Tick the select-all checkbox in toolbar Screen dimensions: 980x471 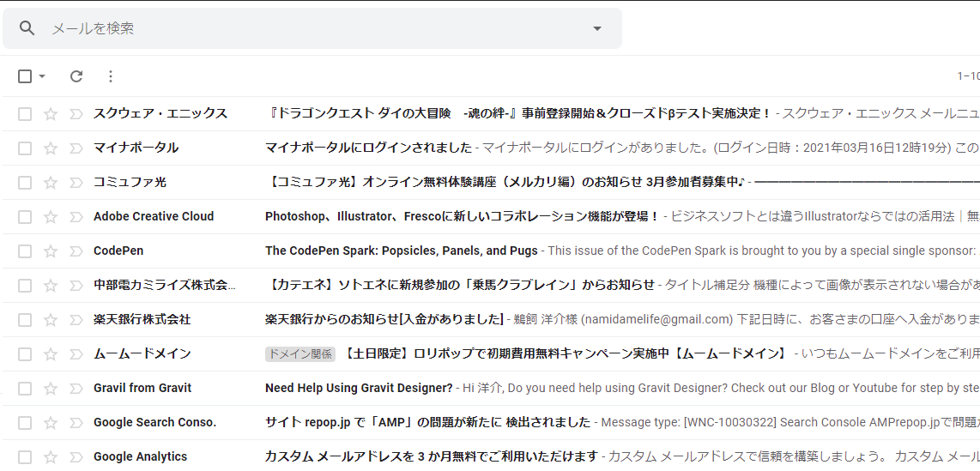[x=24, y=76]
